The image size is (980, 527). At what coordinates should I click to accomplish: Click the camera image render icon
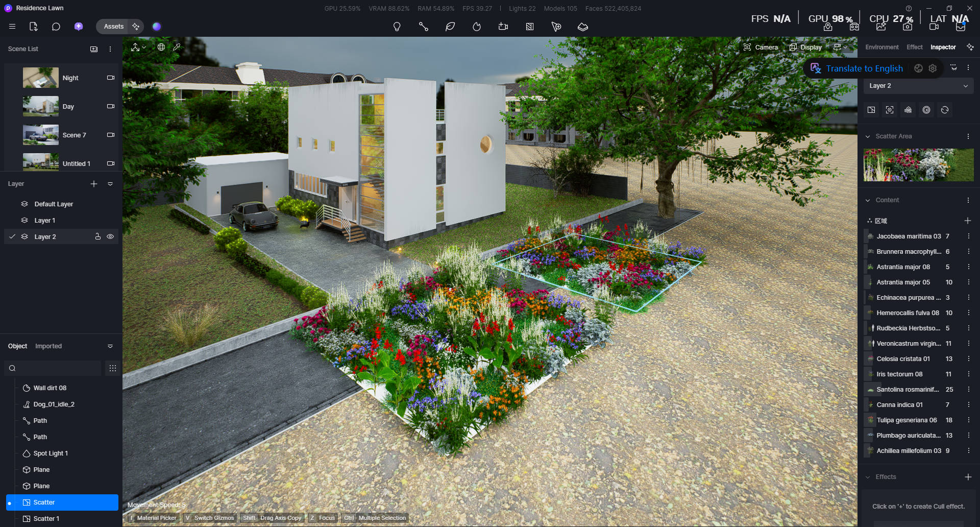[908, 27]
